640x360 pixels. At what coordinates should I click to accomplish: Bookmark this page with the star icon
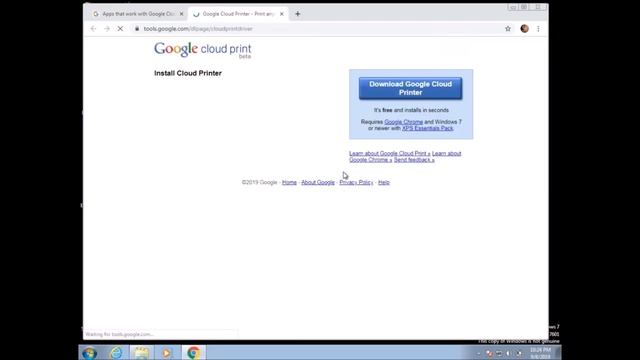click(508, 29)
